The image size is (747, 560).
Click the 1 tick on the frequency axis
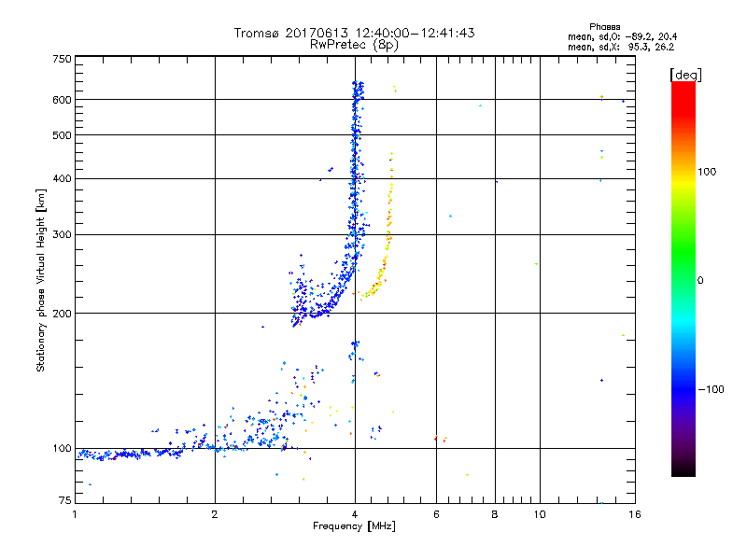point(75,513)
